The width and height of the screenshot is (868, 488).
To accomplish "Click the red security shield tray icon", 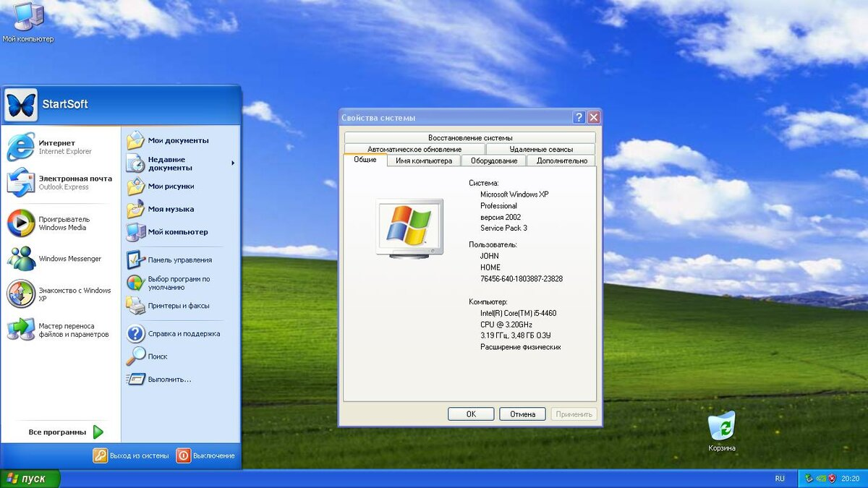I will (x=833, y=479).
